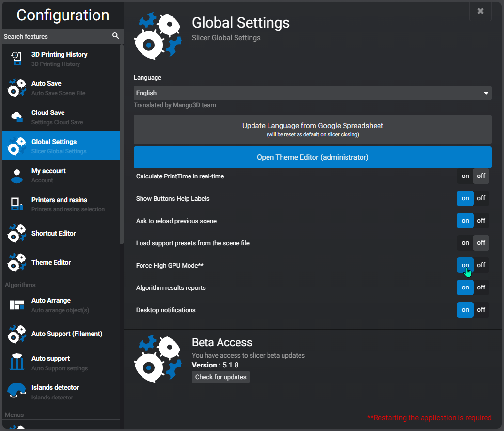Click the 3D Printing History icon
504x431 pixels.
click(17, 59)
